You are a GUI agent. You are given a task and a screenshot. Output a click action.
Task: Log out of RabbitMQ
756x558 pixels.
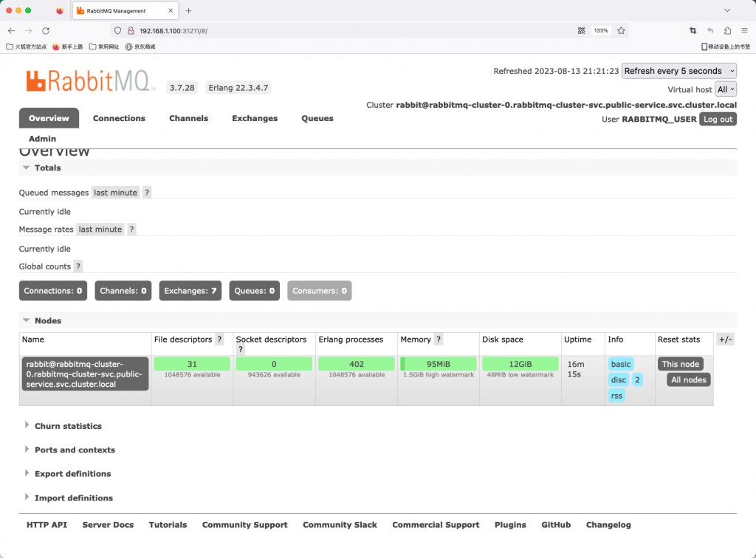[718, 119]
